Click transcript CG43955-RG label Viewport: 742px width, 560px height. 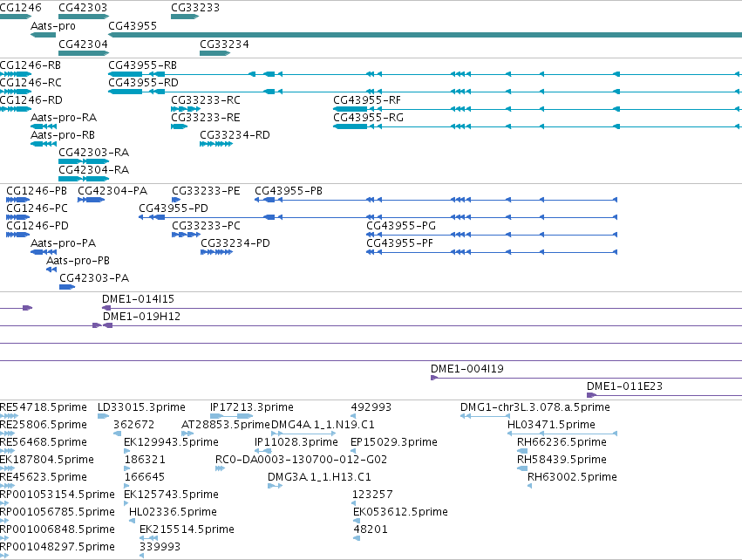click(x=368, y=118)
